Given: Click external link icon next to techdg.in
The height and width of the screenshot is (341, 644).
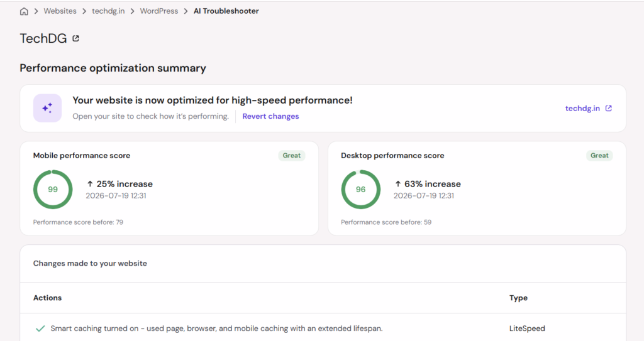Looking at the screenshot, I should click(x=609, y=109).
